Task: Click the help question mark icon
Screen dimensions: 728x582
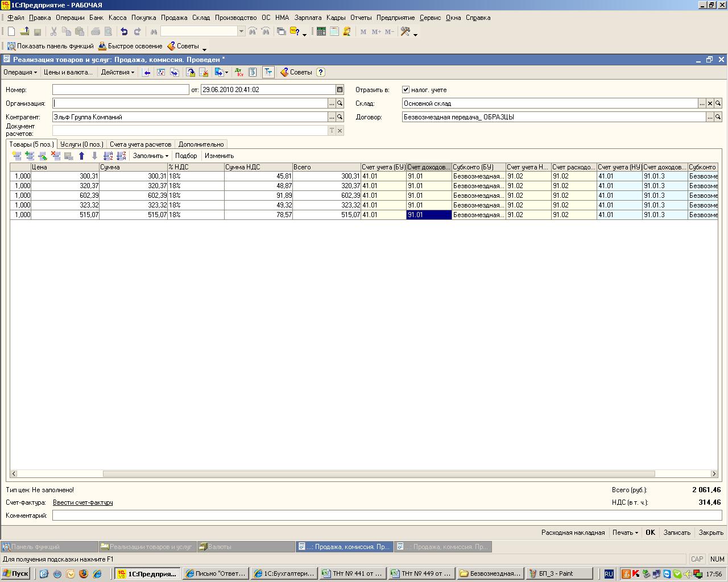Action: [x=321, y=72]
